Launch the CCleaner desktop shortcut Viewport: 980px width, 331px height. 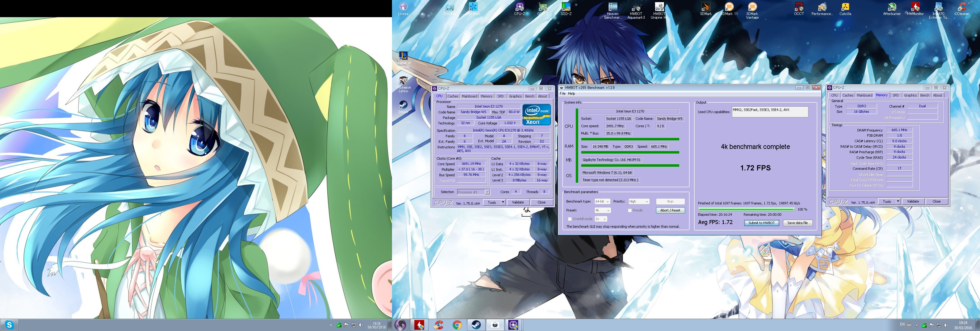click(962, 9)
